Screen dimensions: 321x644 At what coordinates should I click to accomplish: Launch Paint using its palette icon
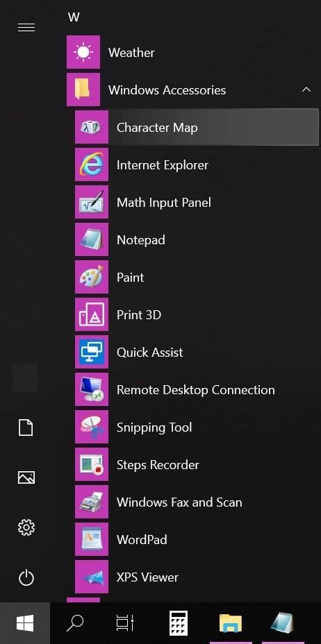tap(91, 277)
